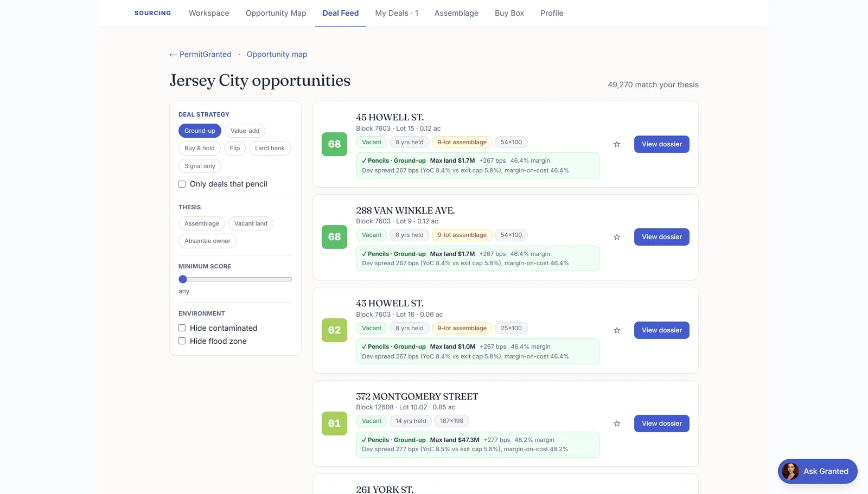Check Hide contaminated option
This screenshot has width=868, height=494.
click(182, 328)
